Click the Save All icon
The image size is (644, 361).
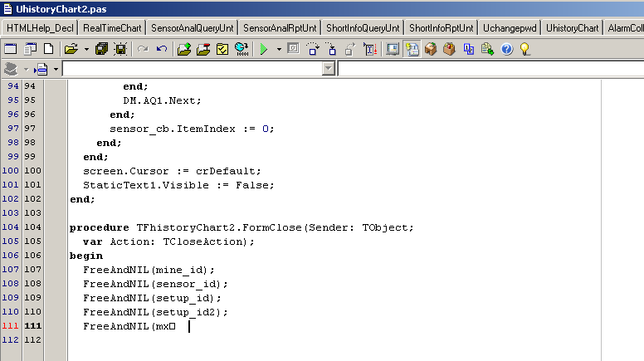pyautogui.click(x=101, y=49)
